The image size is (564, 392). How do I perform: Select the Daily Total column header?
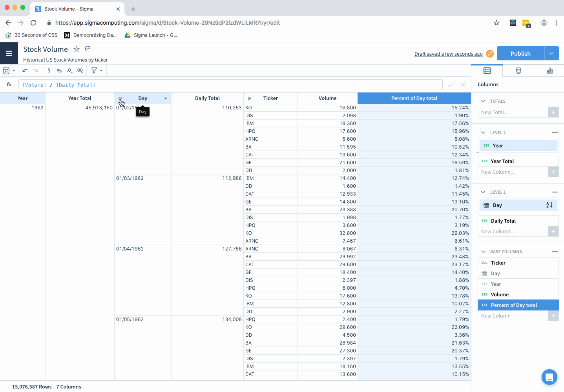207,98
